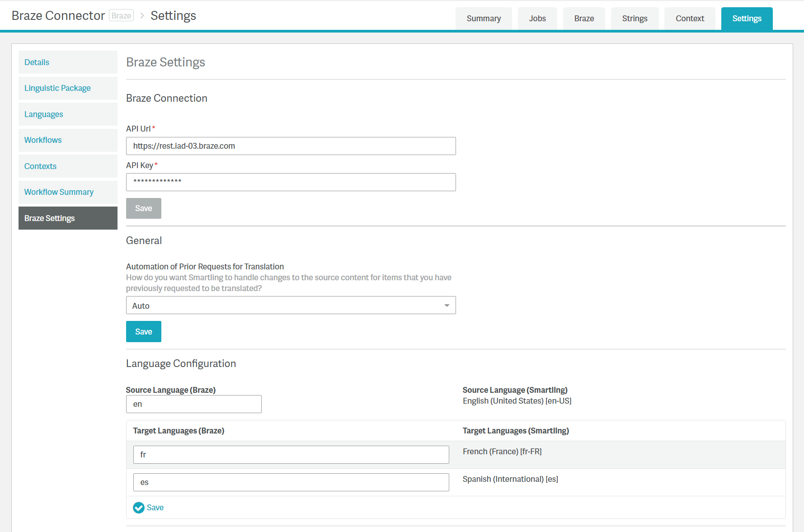
Task: Click the API Key input field
Action: [291, 182]
